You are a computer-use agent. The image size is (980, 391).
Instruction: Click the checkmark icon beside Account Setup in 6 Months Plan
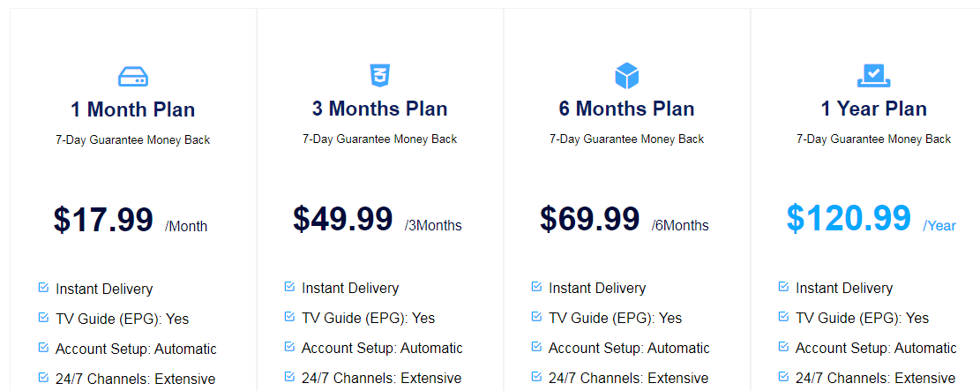536,346
